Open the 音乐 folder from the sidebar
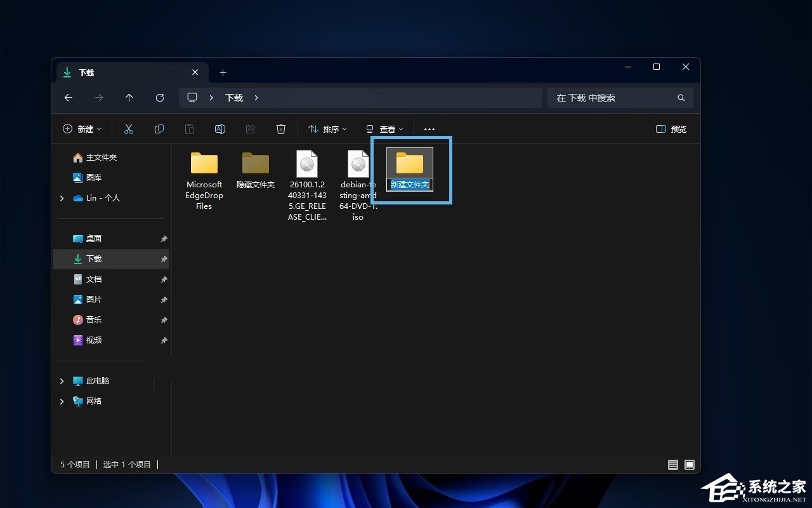The image size is (812, 508). pyautogui.click(x=95, y=319)
